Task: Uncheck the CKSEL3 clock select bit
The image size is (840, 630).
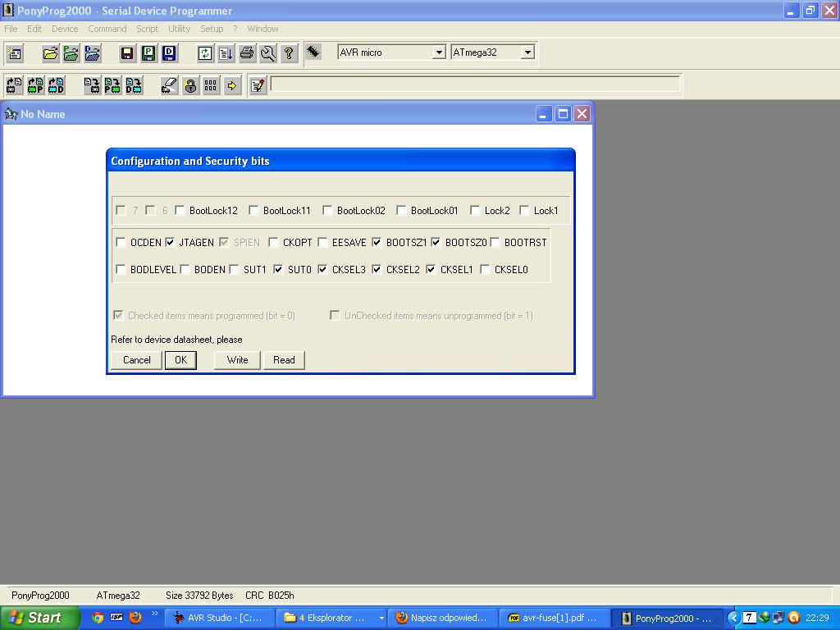Action: [x=322, y=269]
